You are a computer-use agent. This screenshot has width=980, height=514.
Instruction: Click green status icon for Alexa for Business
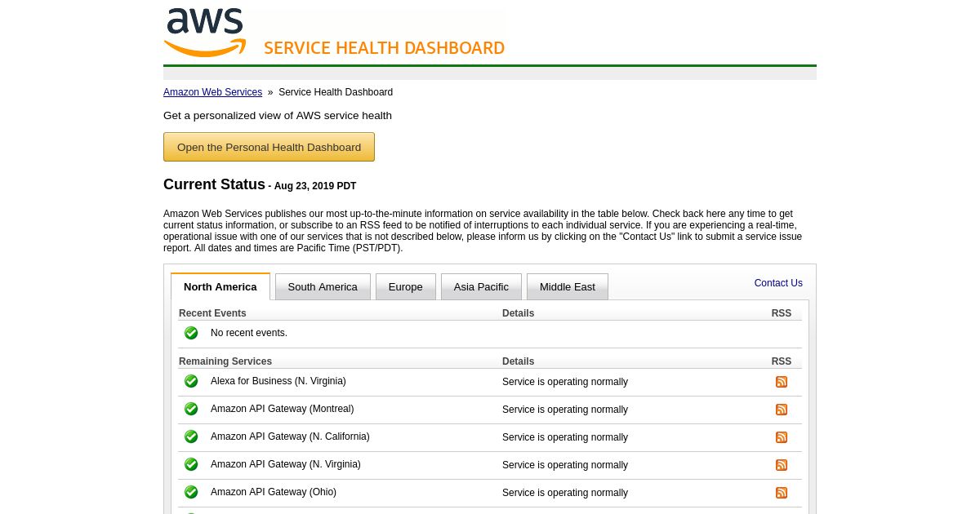coord(191,381)
